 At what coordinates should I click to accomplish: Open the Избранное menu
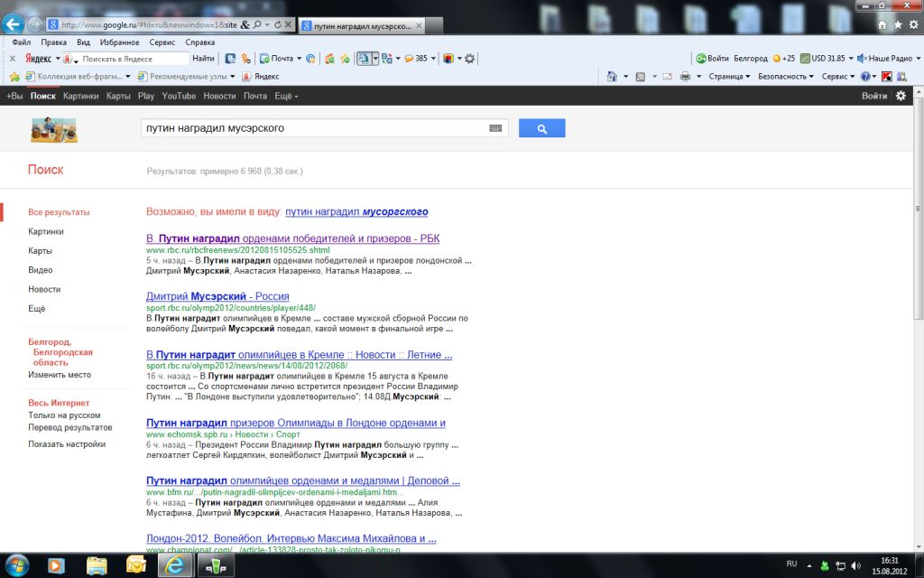tap(119, 42)
